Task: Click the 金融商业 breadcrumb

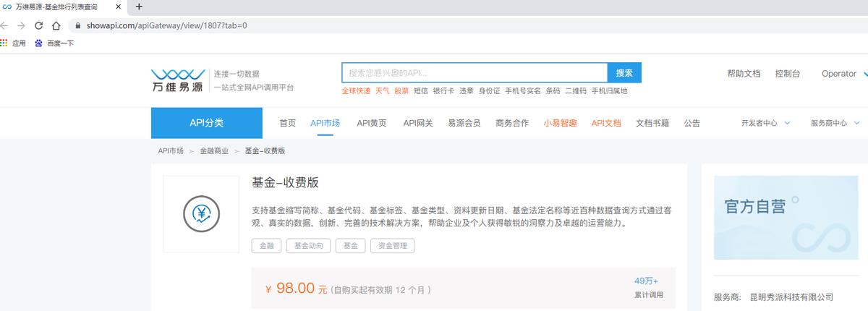Action: (x=214, y=151)
